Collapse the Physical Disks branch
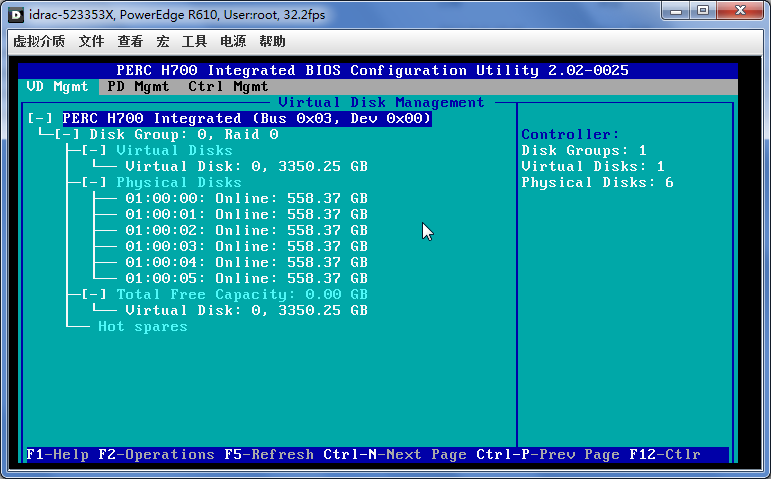Screen dimensions: 771x479 point(94,182)
